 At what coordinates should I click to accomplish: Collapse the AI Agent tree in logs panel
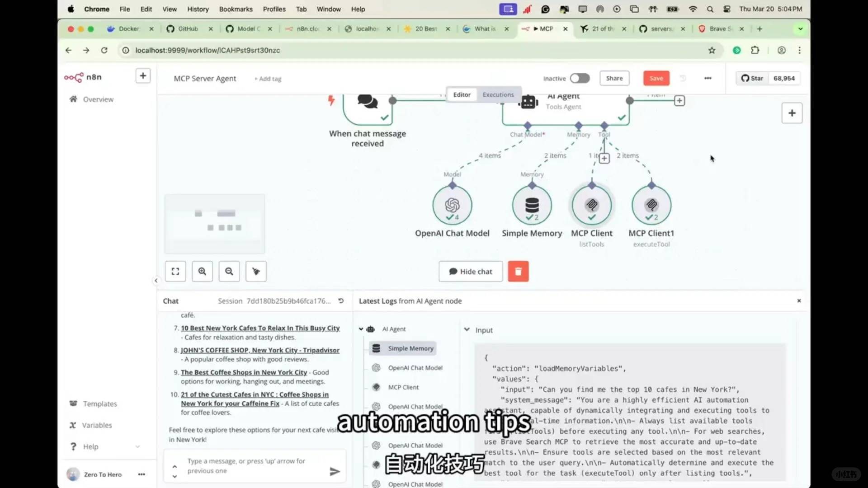[361, 329]
